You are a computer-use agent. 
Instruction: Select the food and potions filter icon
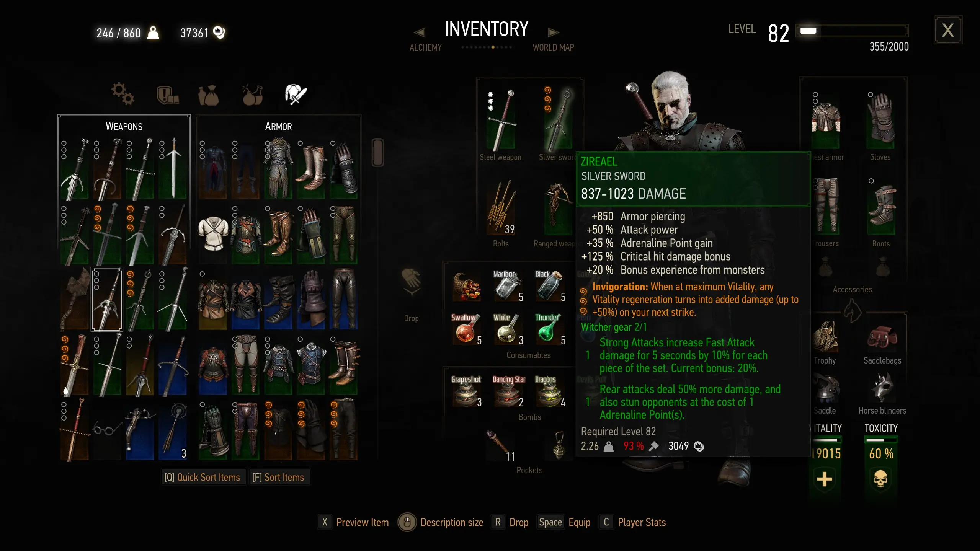[x=252, y=95]
